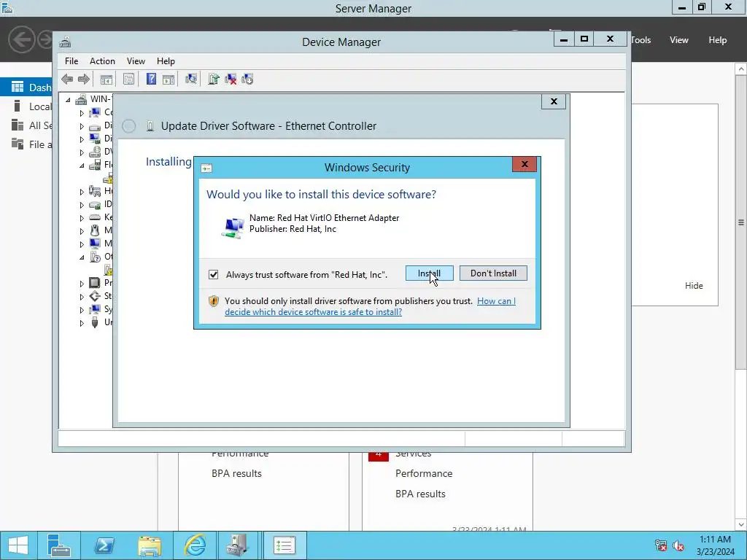Open the View menu in Device Manager
Screen dimensions: 747x560
coord(136,61)
